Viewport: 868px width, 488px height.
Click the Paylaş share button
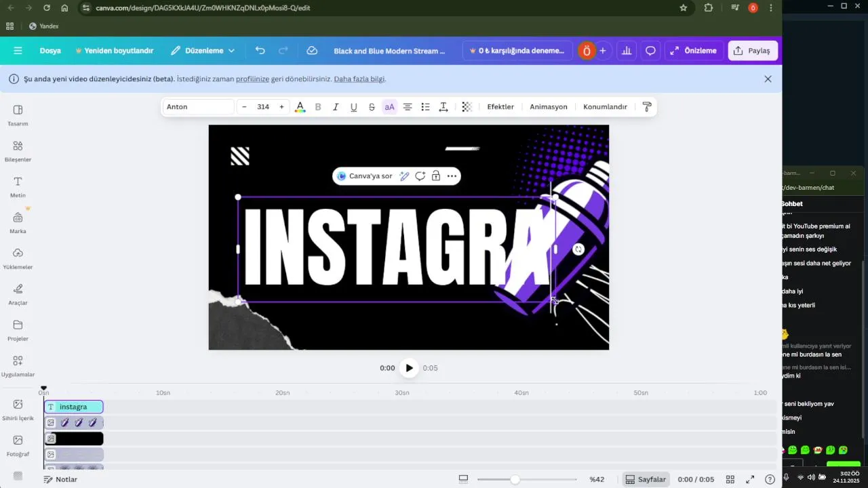point(753,51)
